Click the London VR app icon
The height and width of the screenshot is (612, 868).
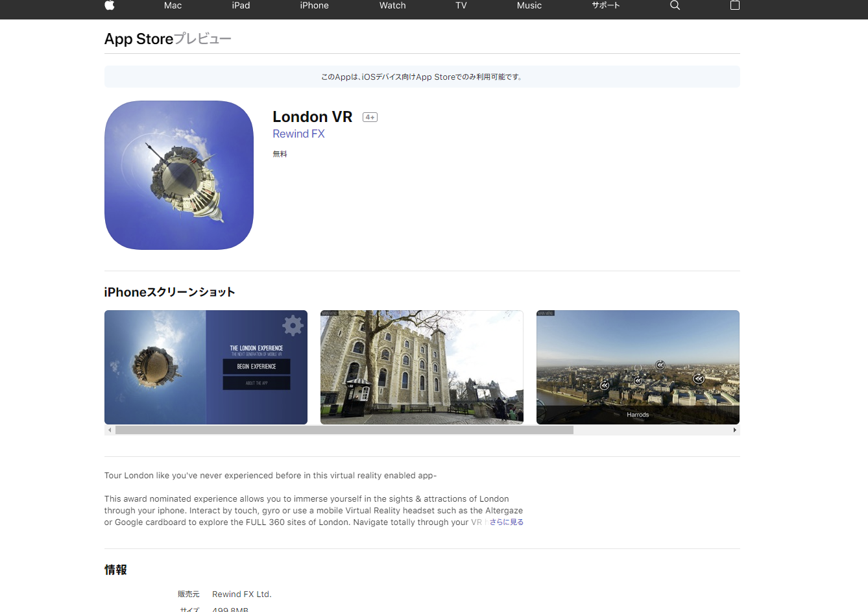click(179, 175)
